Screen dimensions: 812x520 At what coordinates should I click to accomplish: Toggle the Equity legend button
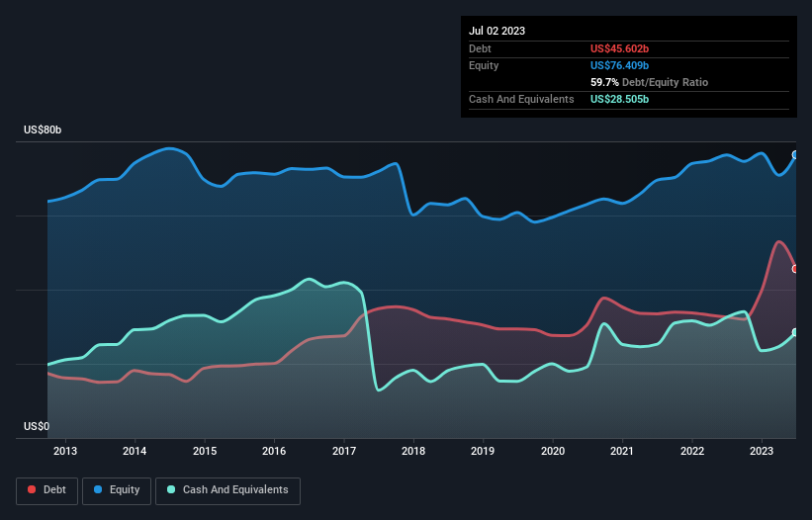pos(117,490)
